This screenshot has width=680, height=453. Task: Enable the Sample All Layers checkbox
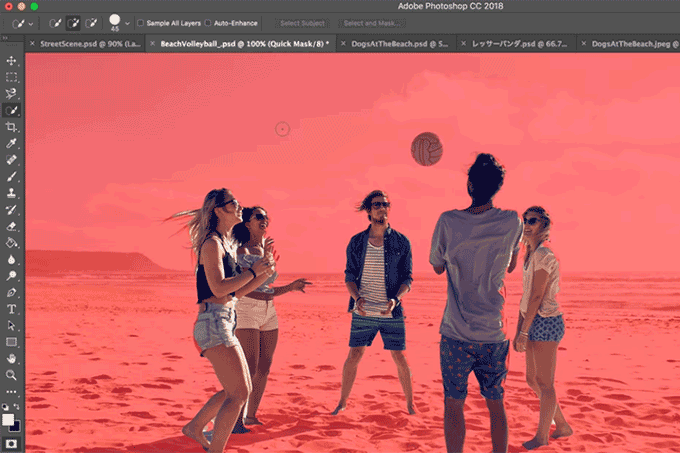click(141, 22)
